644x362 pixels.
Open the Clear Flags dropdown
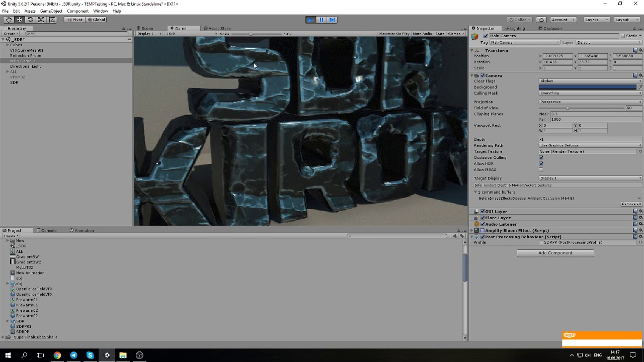(x=589, y=81)
